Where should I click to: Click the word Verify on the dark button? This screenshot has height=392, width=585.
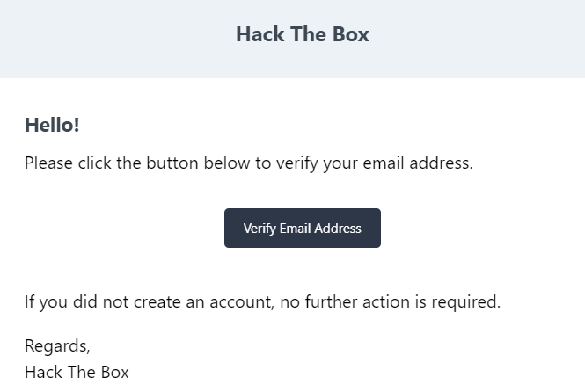click(260, 229)
